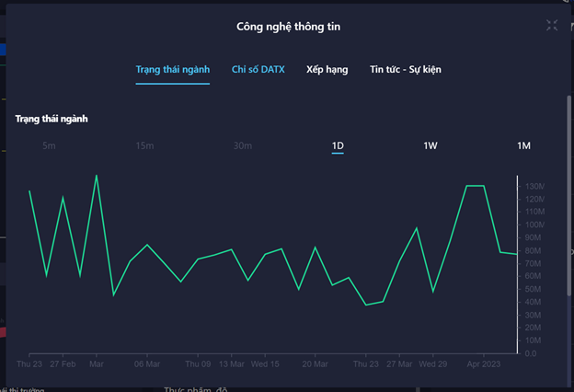Viewport: 574px width, 392px height.
Task: Set the chart to 1M timeframe
Action: pos(523,145)
